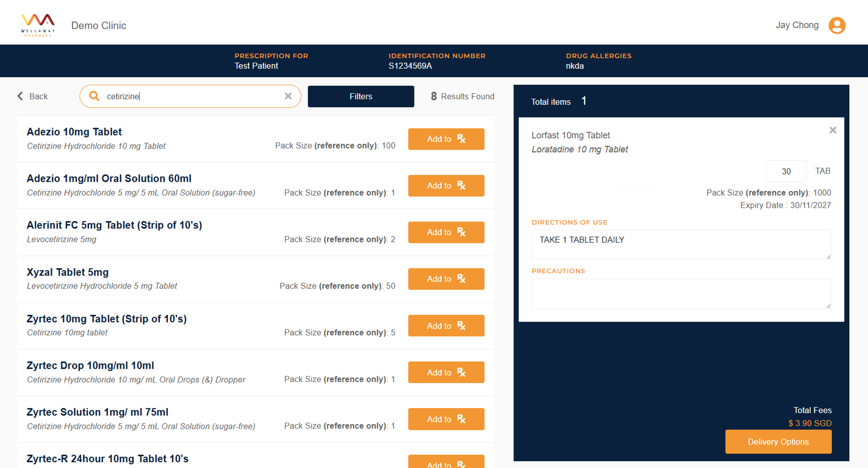Select the Adezio 1mg/ml Oral Solution title
Viewport: 868px width, 468px height.
109,179
